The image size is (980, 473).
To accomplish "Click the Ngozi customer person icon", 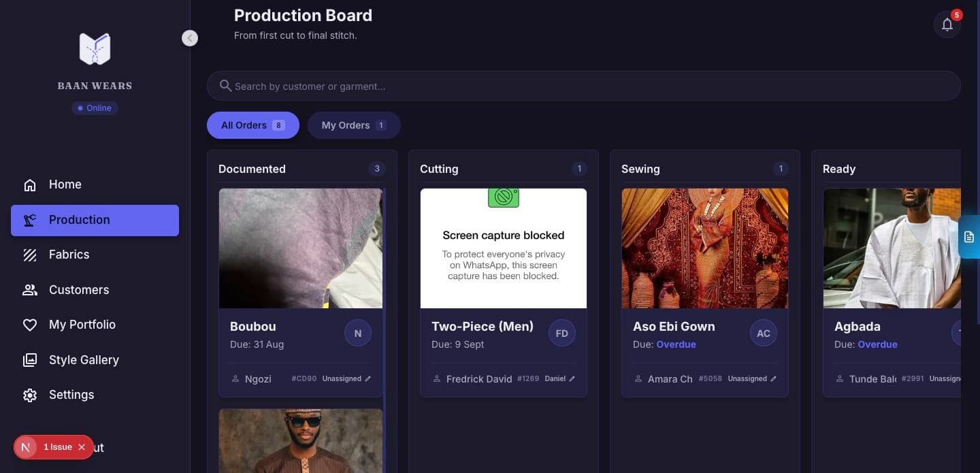I will [235, 379].
